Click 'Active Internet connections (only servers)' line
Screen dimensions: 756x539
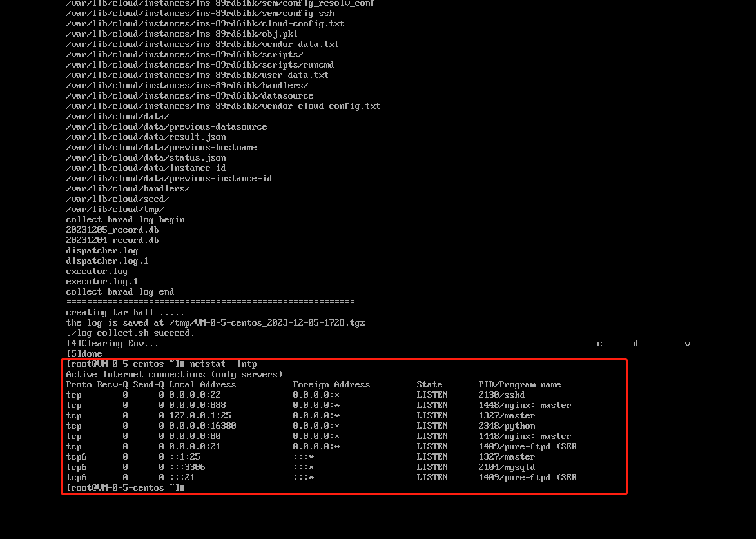tap(174, 375)
